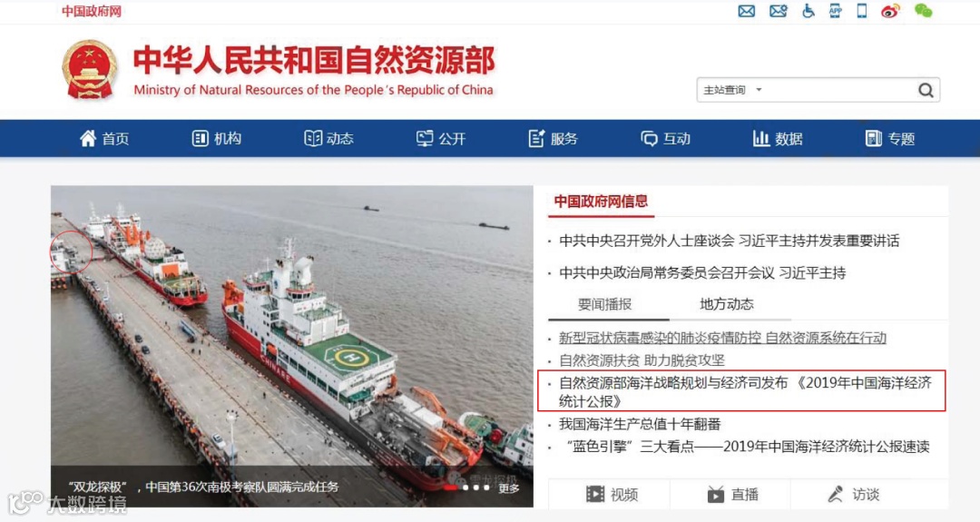Click the 视频 button below news list

(x=611, y=495)
